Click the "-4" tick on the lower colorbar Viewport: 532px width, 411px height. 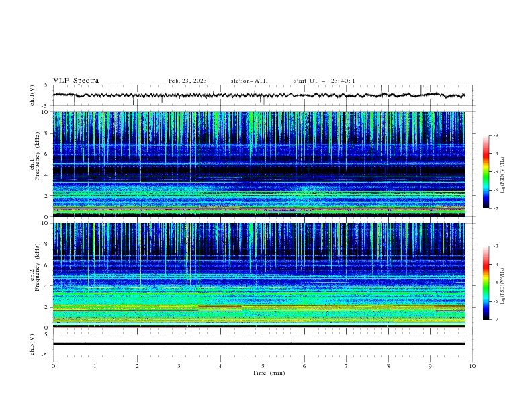495,265
